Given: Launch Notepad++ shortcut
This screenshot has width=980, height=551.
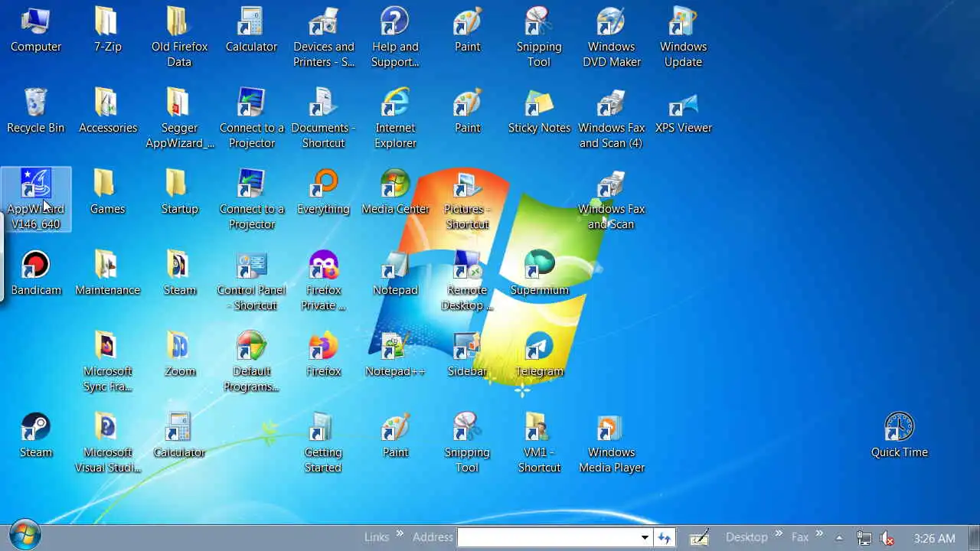Looking at the screenshot, I should tap(396, 355).
